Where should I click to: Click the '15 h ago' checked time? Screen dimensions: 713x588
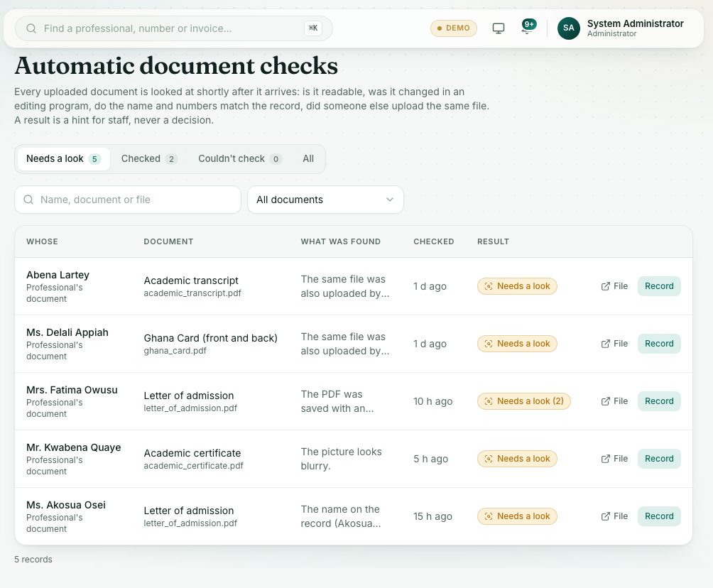[433, 516]
